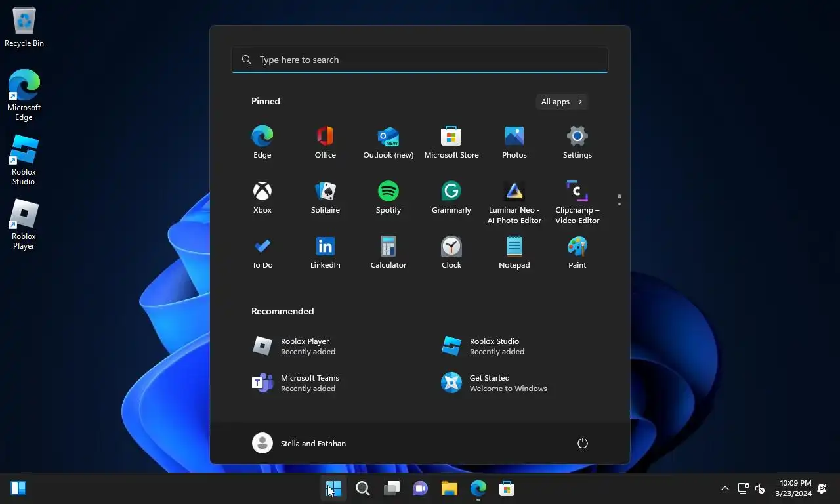Image resolution: width=840 pixels, height=504 pixels.
Task: Click the muted volume tray icon
Action: click(x=760, y=488)
